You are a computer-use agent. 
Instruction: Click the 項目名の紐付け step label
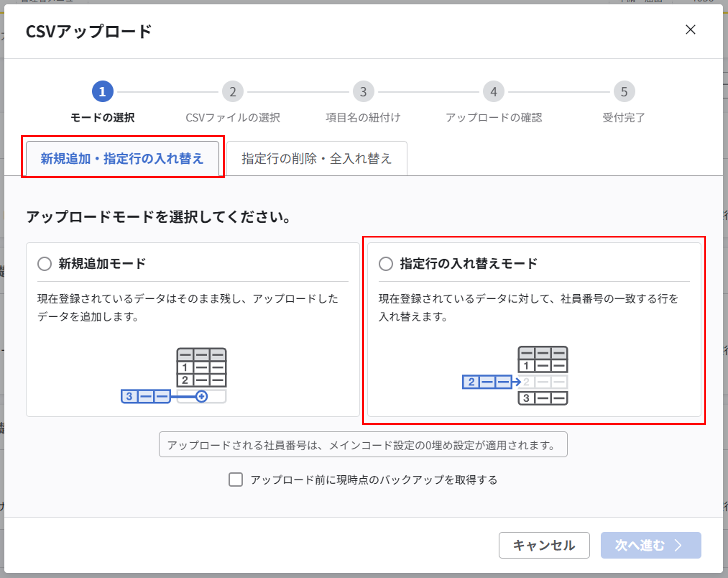click(x=363, y=117)
